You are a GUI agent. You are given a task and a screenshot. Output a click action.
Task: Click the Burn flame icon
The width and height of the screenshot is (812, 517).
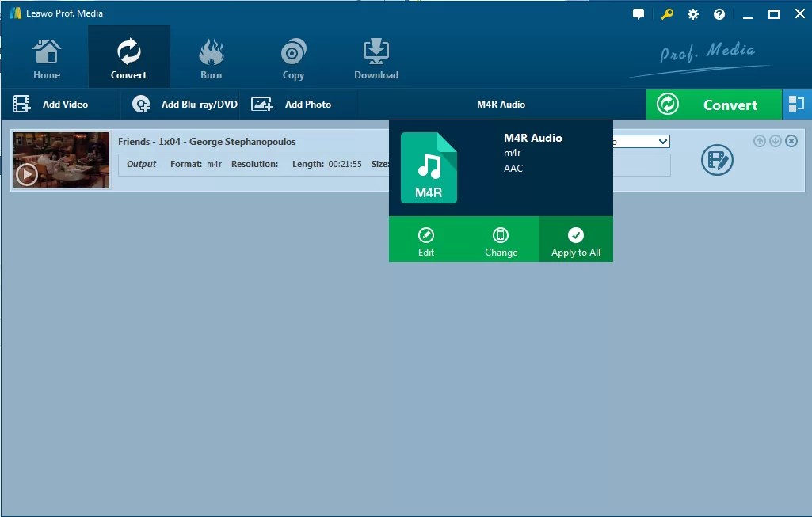coord(211,49)
